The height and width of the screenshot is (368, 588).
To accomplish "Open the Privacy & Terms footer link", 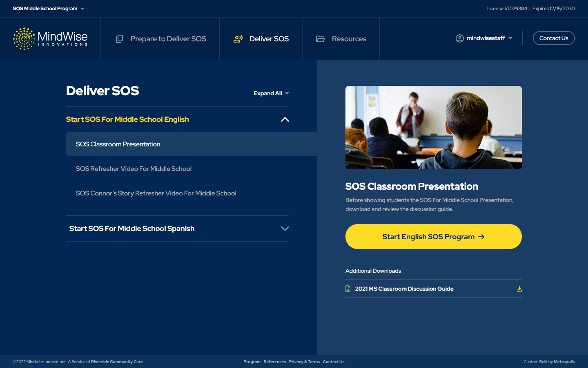I will click(304, 362).
